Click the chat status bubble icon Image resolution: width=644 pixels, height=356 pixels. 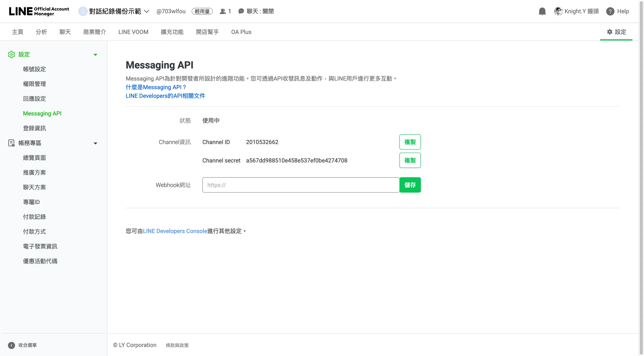point(241,11)
